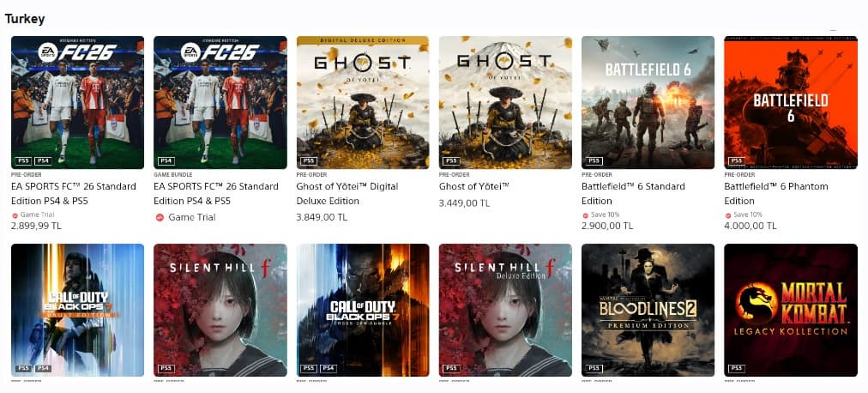Select Bloodlines 2 Premium Edition cover art
Screen dimensions: 868x393
pos(648,310)
